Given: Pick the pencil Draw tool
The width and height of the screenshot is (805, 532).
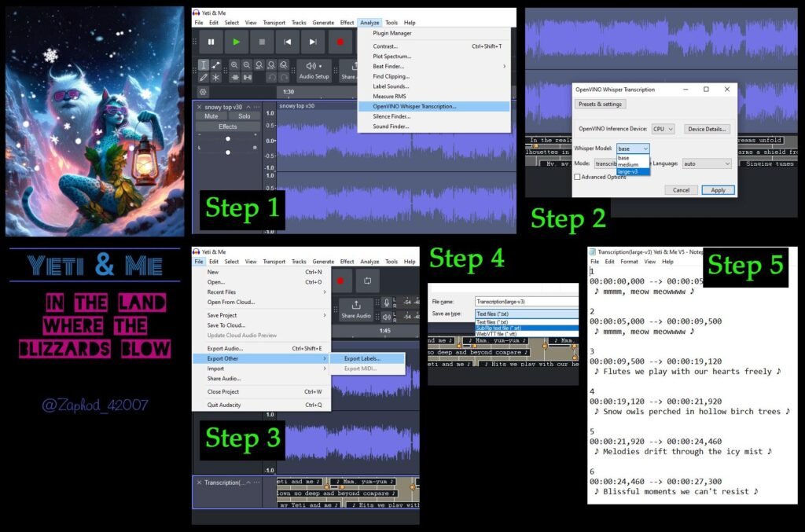Looking at the screenshot, I should tap(204, 78).
